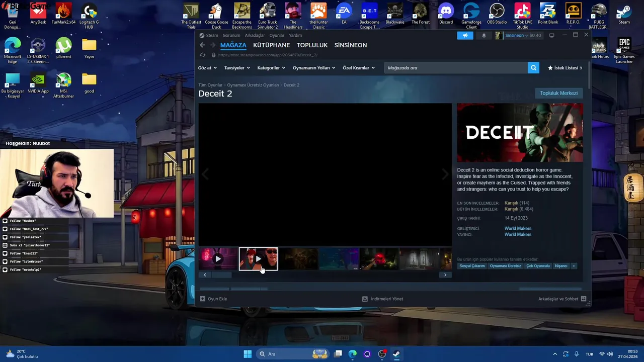
Task: Select the MSI Afterburner icon
Action: (x=63, y=85)
